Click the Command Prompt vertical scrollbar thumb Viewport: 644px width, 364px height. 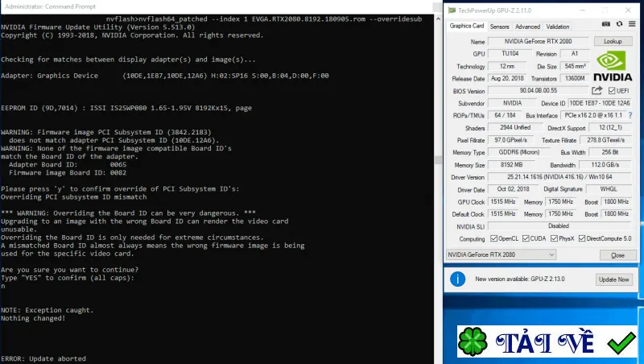(x=438, y=159)
